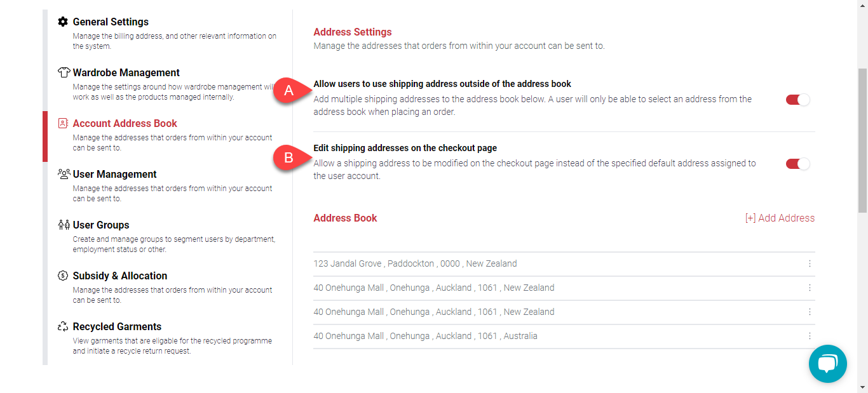Click the User Management people icon
This screenshot has width=868, height=393.
[63, 174]
